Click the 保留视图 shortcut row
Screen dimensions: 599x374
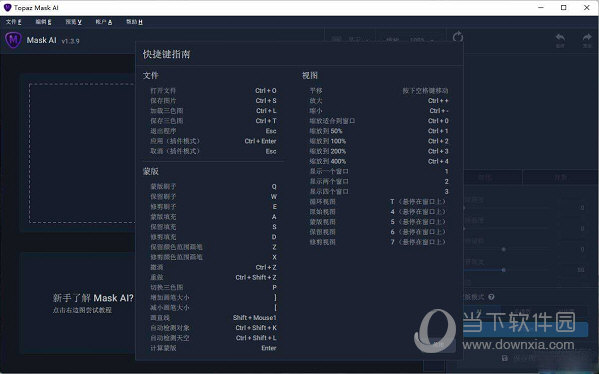(379, 232)
